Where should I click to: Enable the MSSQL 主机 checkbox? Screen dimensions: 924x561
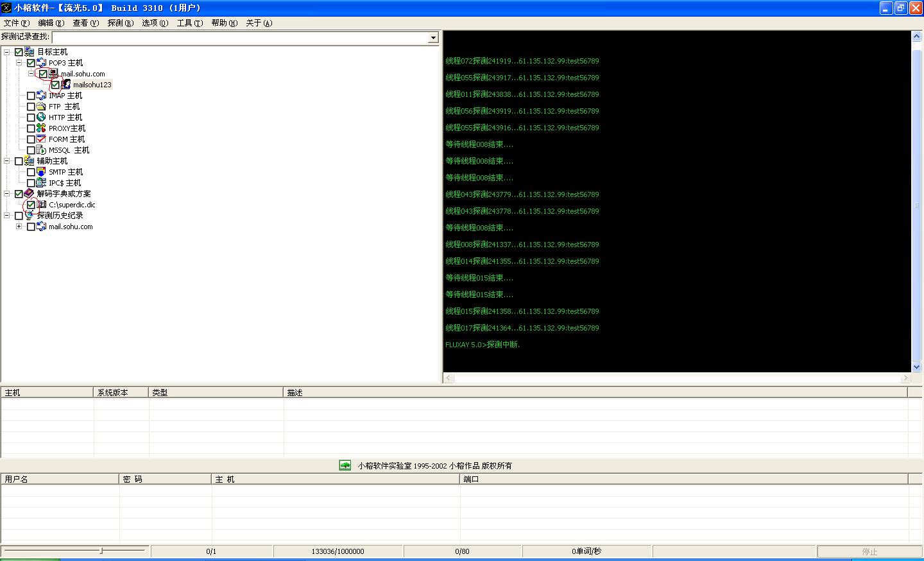coord(31,150)
